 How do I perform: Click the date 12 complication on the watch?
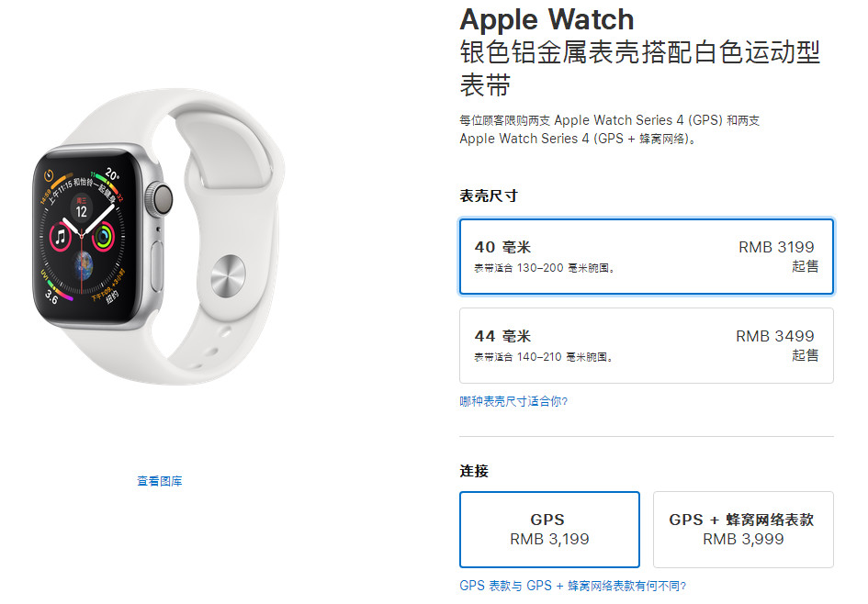82,208
